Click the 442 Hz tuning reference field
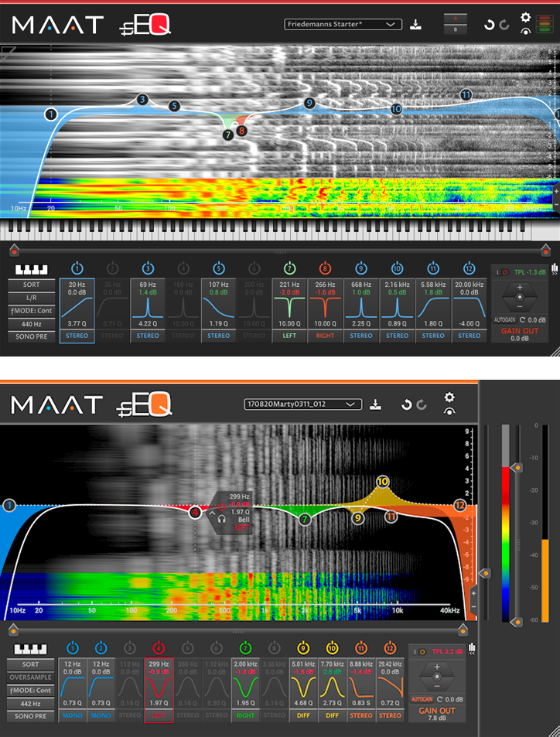Viewport: 560px width, 737px height. click(32, 703)
